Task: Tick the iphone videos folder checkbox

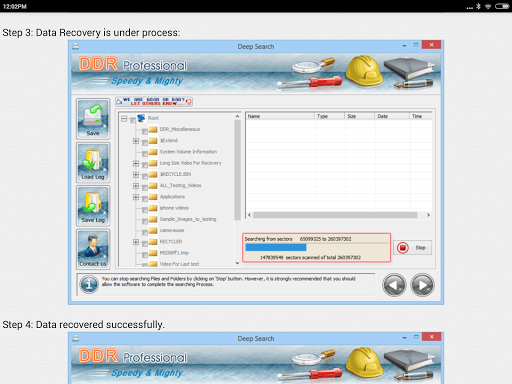Action: point(145,210)
